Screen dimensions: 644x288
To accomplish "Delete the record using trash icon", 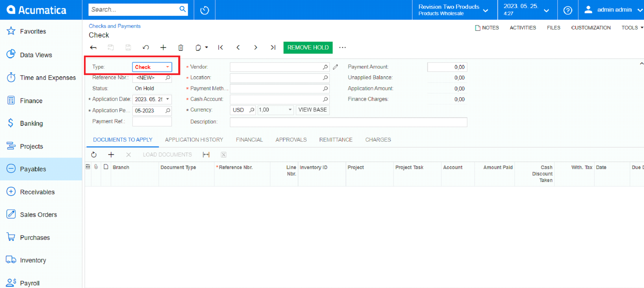I will coord(181,48).
